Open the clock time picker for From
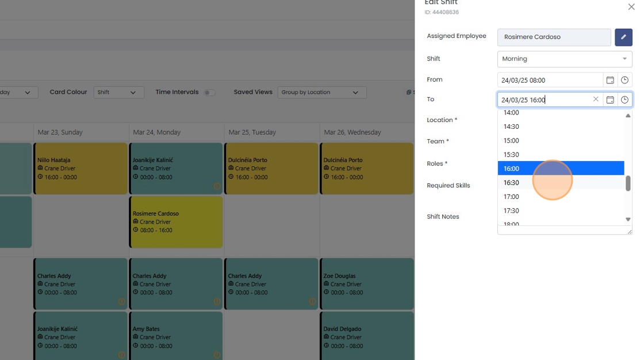The image size is (644, 360). click(624, 80)
